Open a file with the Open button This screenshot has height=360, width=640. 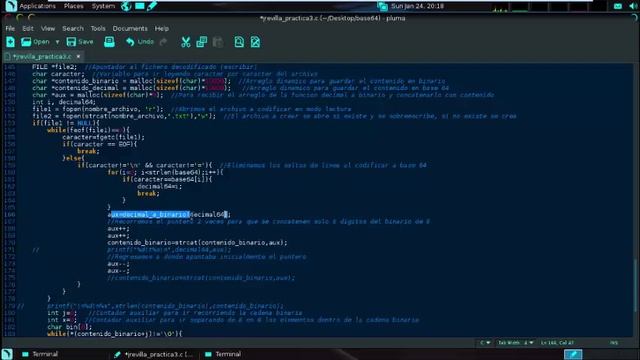click(x=35, y=42)
